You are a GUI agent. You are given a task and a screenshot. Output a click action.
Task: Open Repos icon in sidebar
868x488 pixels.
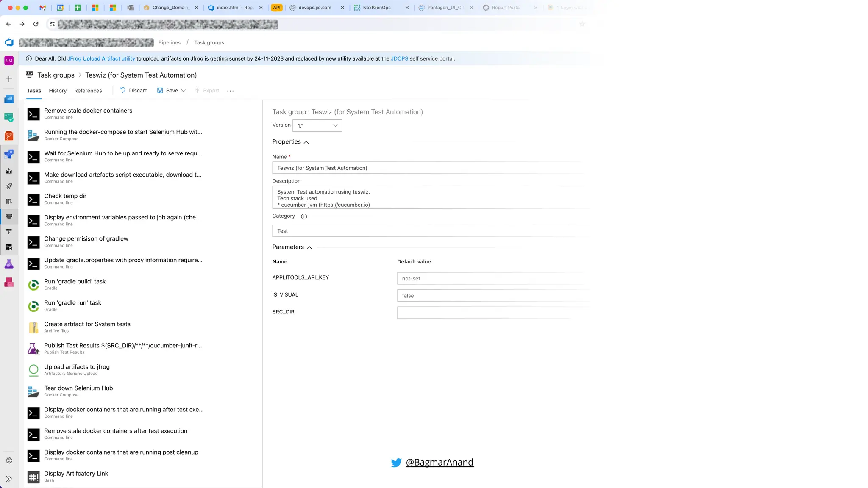(9, 136)
